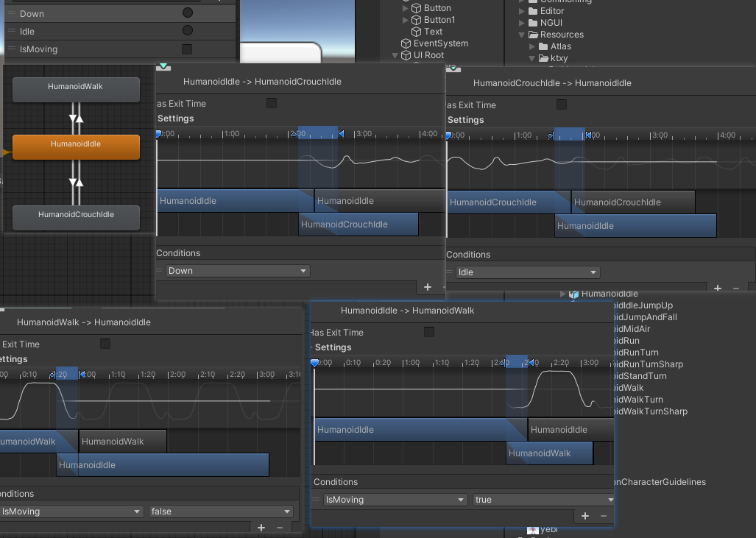This screenshot has height=538, width=756.
Task: Remove condition in HumanoidCrouchIdle -> HumanoidIdle panel
Action: point(735,289)
